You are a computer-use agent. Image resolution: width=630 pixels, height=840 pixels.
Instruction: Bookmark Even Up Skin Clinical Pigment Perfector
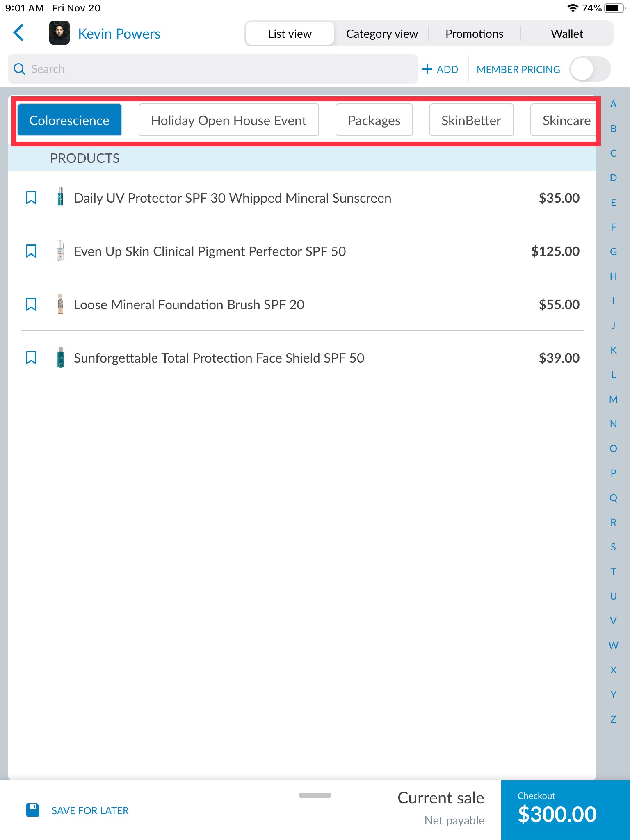coord(31,251)
